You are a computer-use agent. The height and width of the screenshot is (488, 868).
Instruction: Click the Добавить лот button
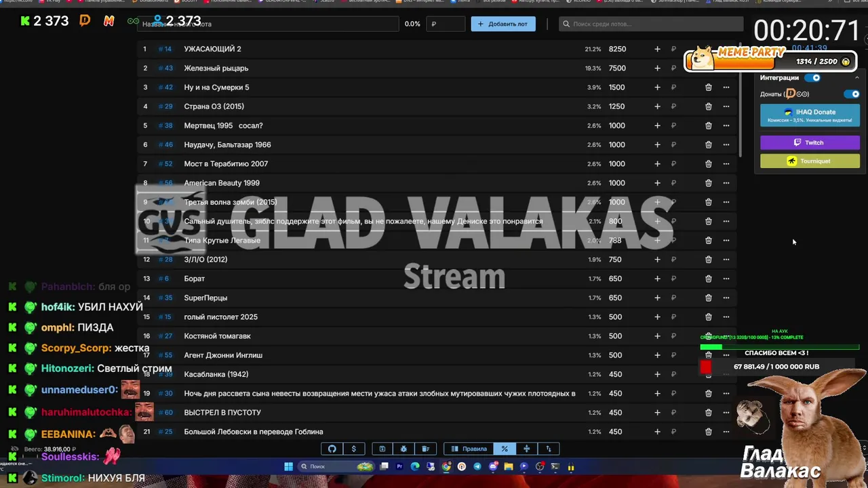[x=503, y=24]
